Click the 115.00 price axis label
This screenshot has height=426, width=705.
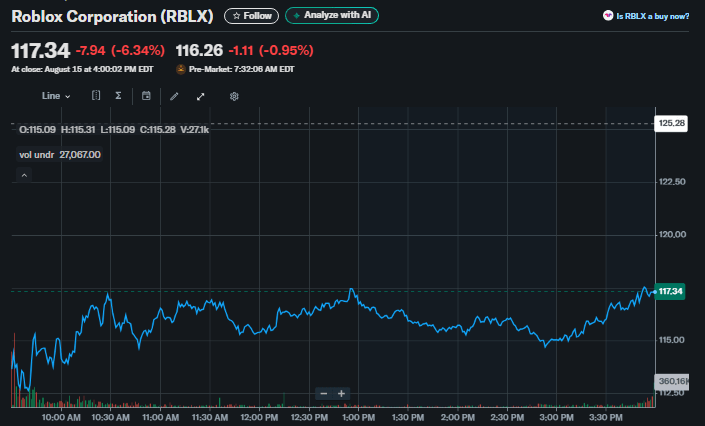pos(672,340)
